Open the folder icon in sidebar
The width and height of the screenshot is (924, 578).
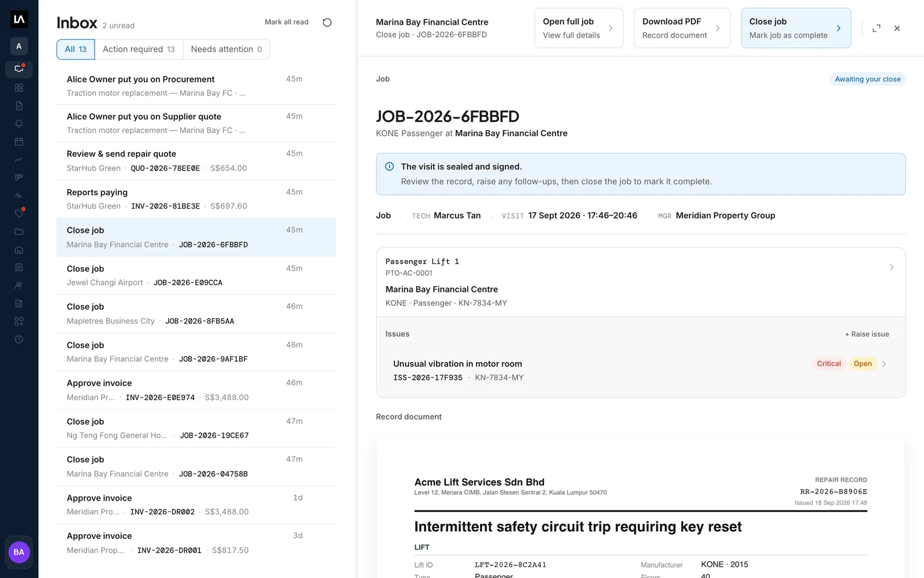pyautogui.click(x=19, y=232)
